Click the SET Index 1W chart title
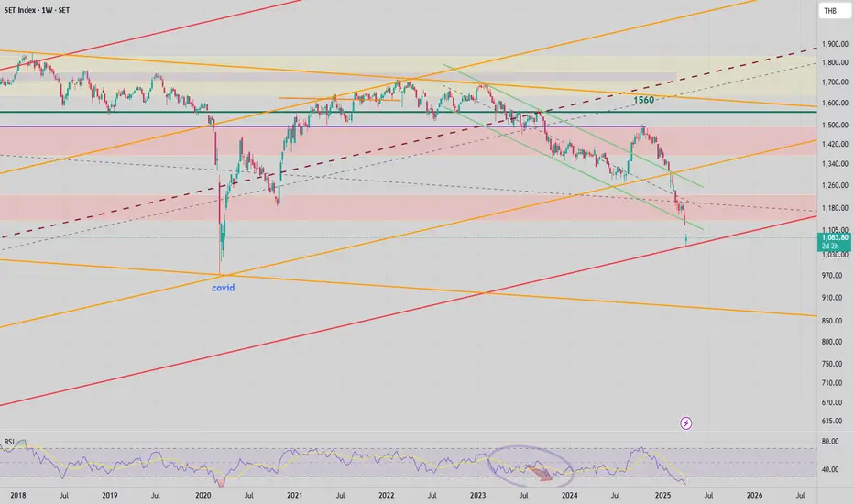 [37, 10]
